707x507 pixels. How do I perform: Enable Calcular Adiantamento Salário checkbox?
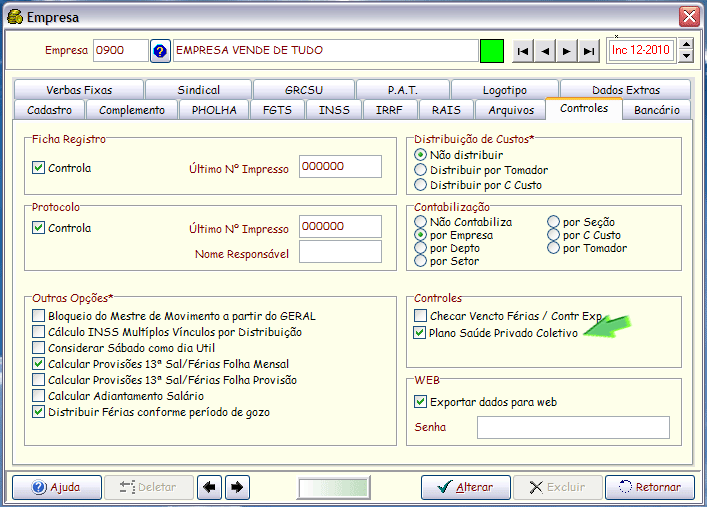pyautogui.click(x=38, y=396)
